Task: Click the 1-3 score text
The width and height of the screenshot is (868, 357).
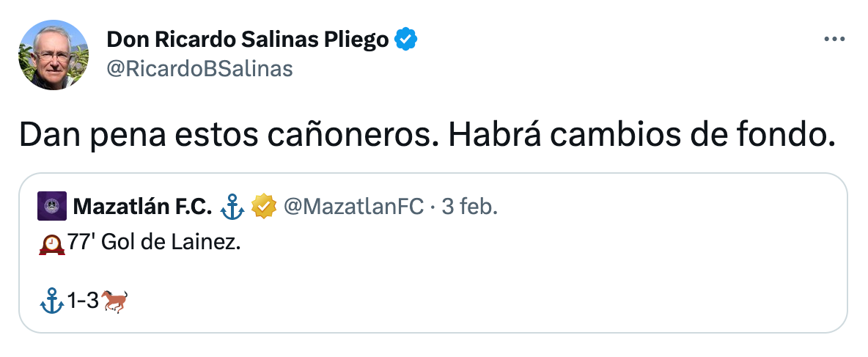Action: coord(83,301)
